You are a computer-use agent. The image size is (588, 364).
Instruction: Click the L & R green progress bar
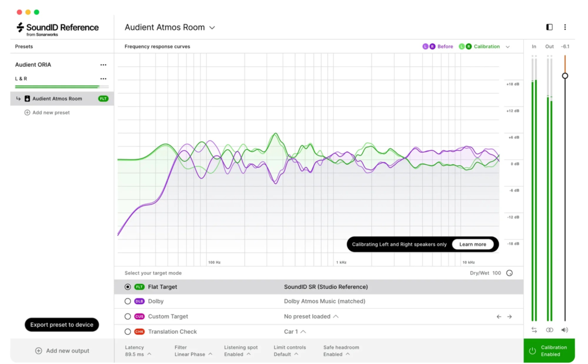(62, 87)
